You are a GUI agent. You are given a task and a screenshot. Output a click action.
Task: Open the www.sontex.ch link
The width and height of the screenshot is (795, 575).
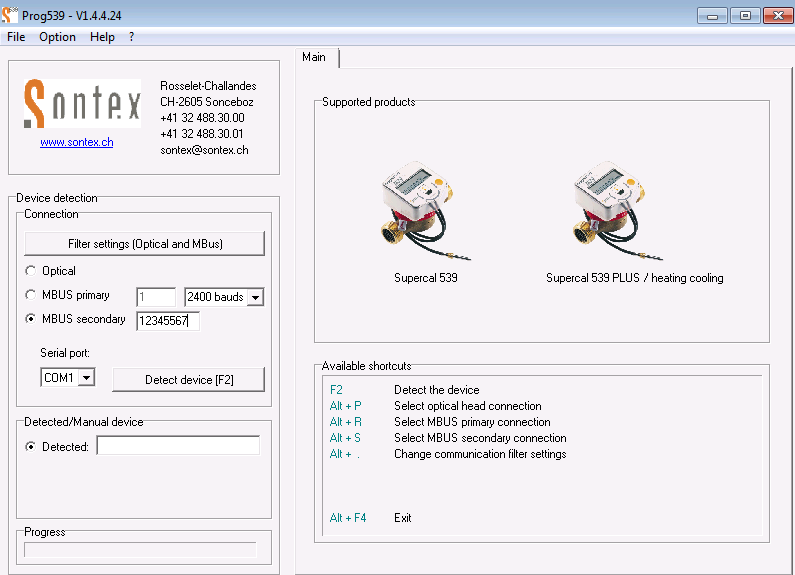pyautogui.click(x=76, y=143)
